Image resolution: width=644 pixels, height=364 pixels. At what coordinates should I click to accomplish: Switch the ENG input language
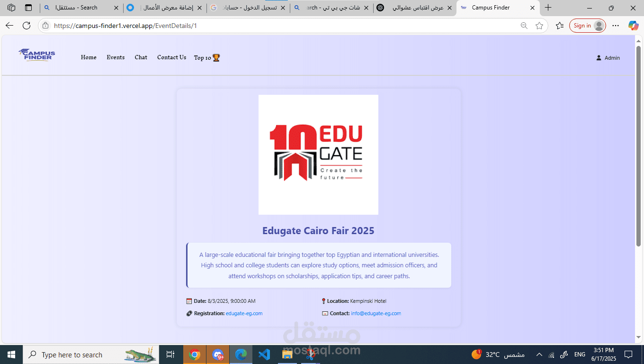pos(580,355)
